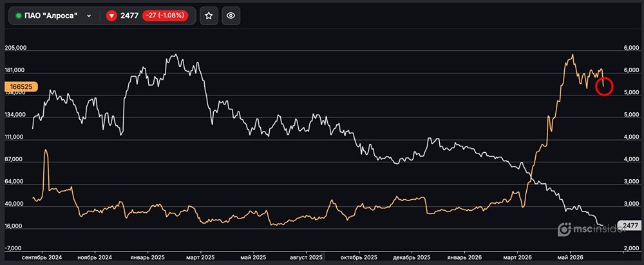Click the май 2026 date label
This screenshot has height=265, width=644.
[x=570, y=258]
